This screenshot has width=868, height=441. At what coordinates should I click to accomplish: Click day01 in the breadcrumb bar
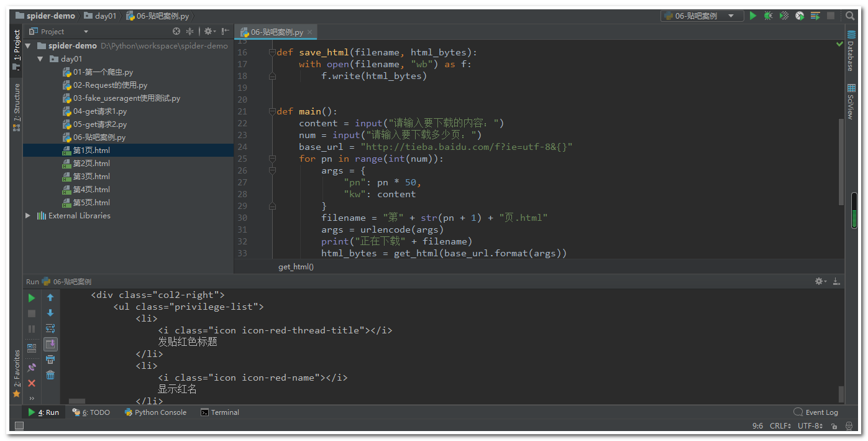(100, 16)
